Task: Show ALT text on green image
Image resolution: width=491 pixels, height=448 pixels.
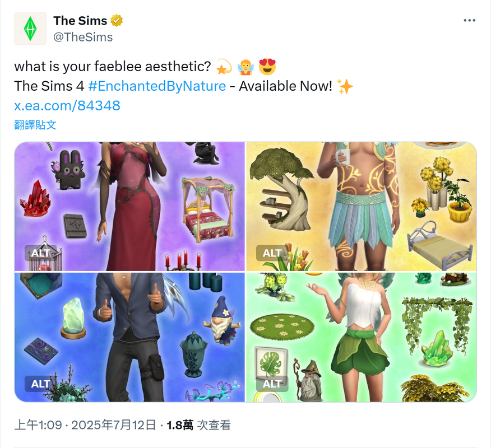Action: click(x=271, y=384)
